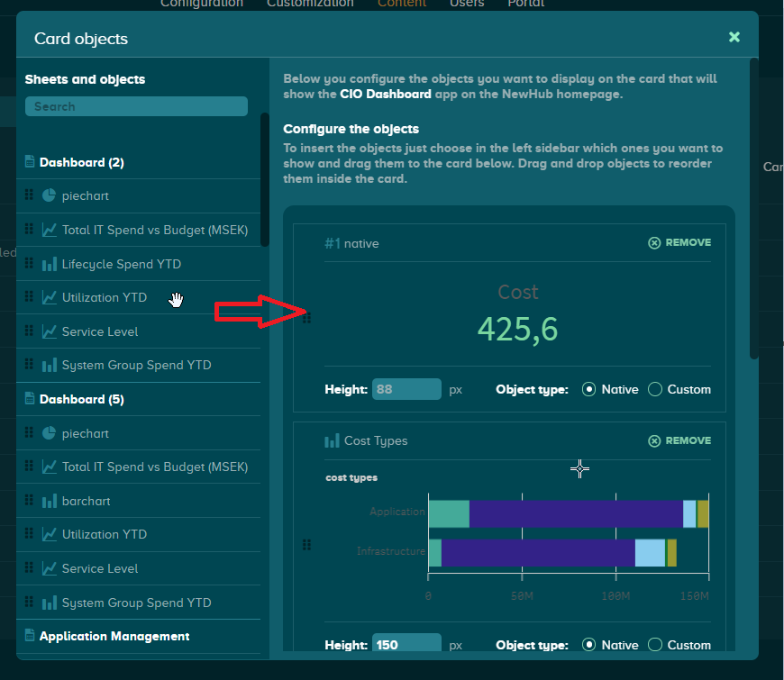Click the Service Level drag handle under Dashboard (2)
This screenshot has width=784, height=680.
(x=29, y=331)
